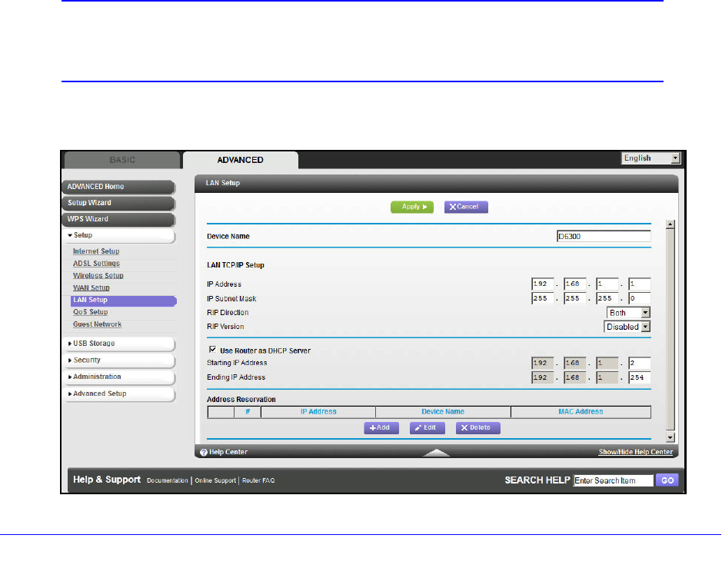Expand the Advanced Setup section

pos(120,394)
